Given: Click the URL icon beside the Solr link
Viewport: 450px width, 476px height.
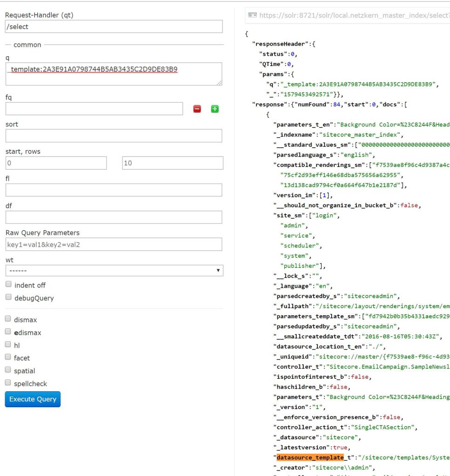Looking at the screenshot, I should 253,15.
